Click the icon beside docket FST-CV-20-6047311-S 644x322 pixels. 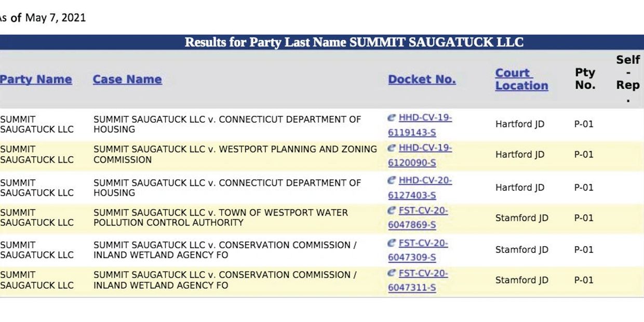click(392, 273)
